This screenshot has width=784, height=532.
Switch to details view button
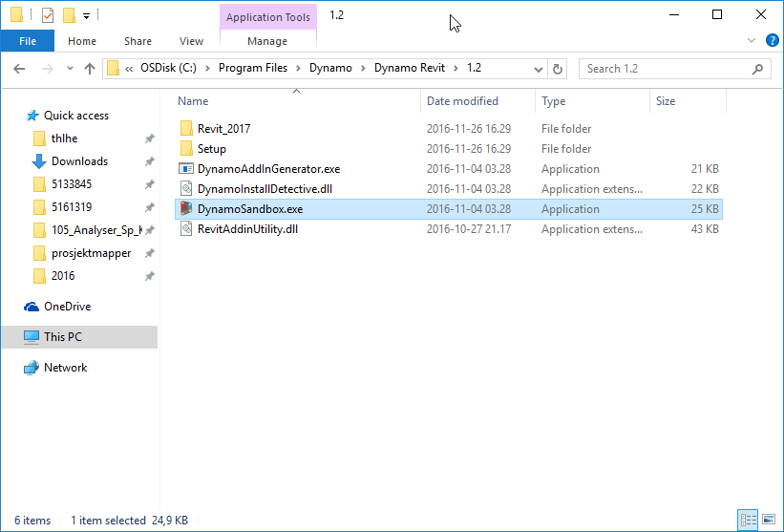click(x=746, y=521)
